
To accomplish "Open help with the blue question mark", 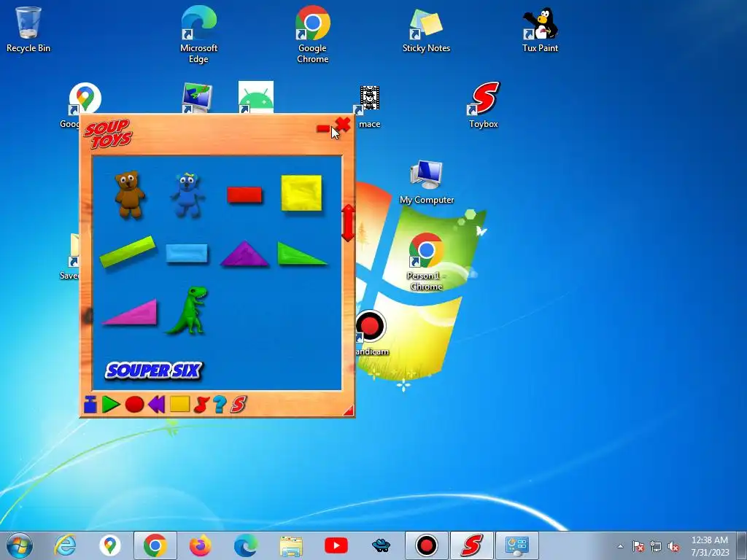I will coord(220,404).
